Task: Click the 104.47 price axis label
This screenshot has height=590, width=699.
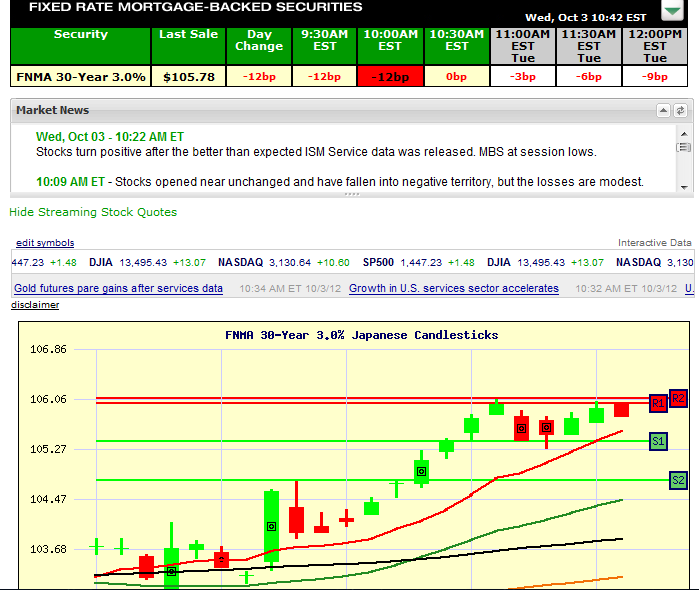Action: coord(48,499)
